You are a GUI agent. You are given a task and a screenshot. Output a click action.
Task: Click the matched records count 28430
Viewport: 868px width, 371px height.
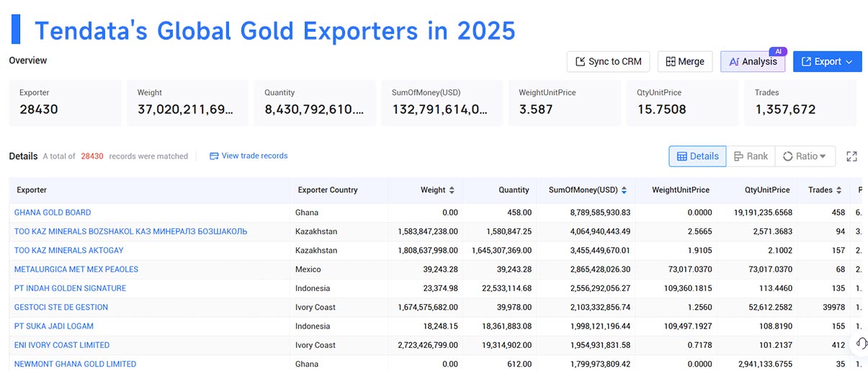(x=92, y=156)
